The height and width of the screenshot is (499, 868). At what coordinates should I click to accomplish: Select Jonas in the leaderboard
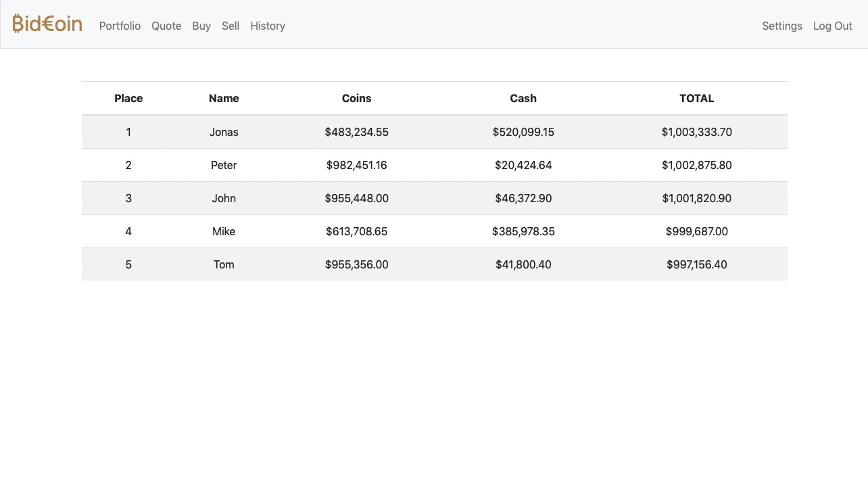224,132
